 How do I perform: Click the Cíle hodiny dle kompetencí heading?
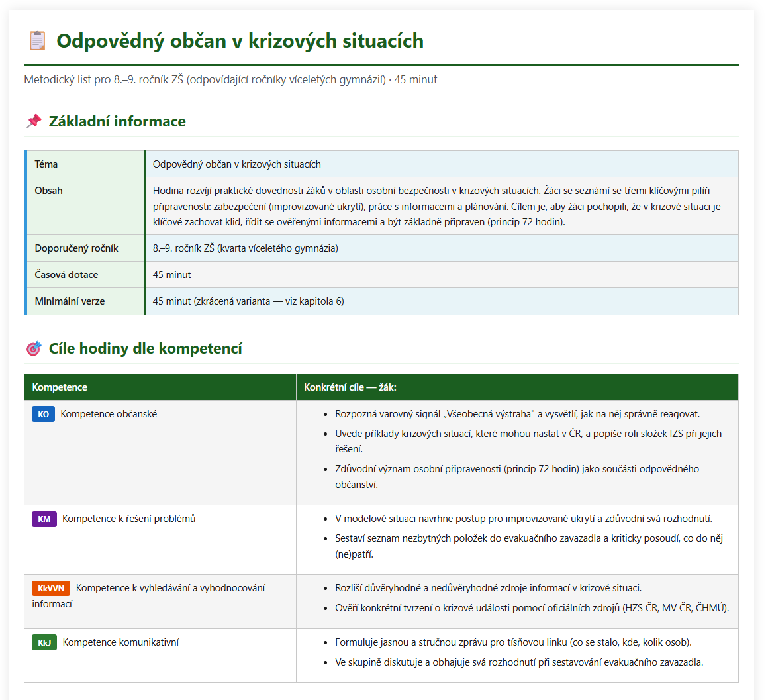pyautogui.click(x=145, y=348)
